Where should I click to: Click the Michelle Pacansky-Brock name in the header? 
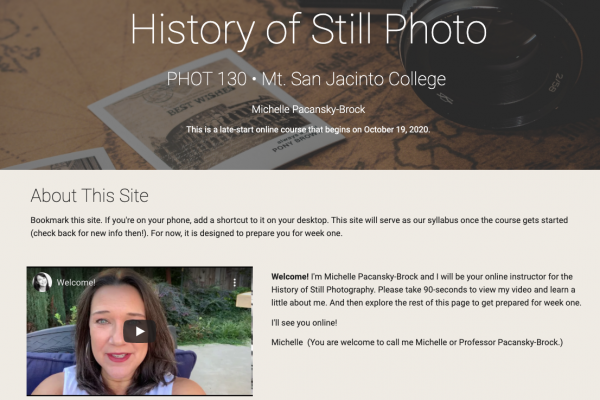coord(308,109)
